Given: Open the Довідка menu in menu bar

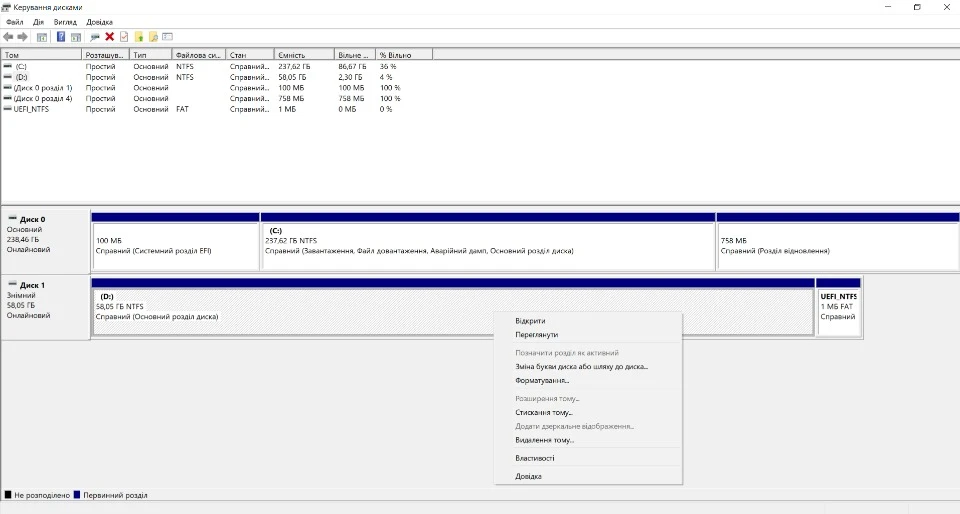Looking at the screenshot, I should pyautogui.click(x=99, y=21).
